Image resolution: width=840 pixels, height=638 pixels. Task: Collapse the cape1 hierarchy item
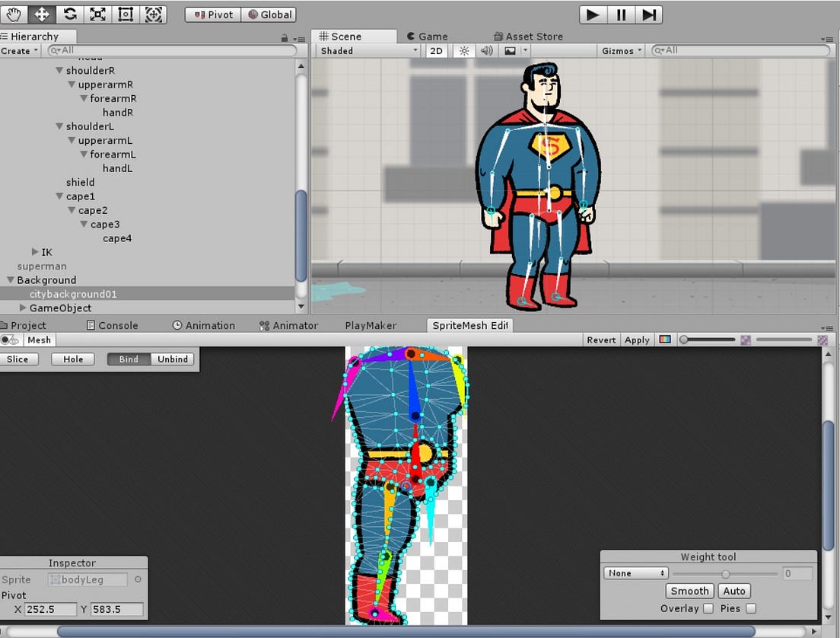point(59,196)
